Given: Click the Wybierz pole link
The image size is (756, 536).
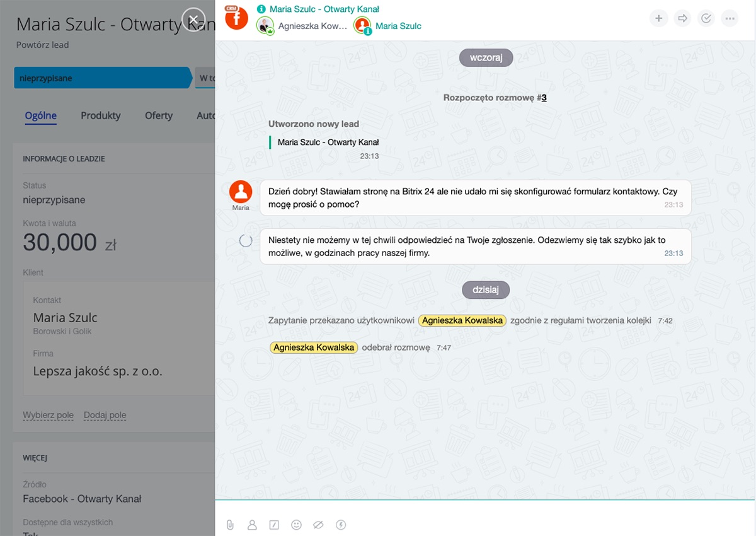Looking at the screenshot, I should click(x=48, y=414).
